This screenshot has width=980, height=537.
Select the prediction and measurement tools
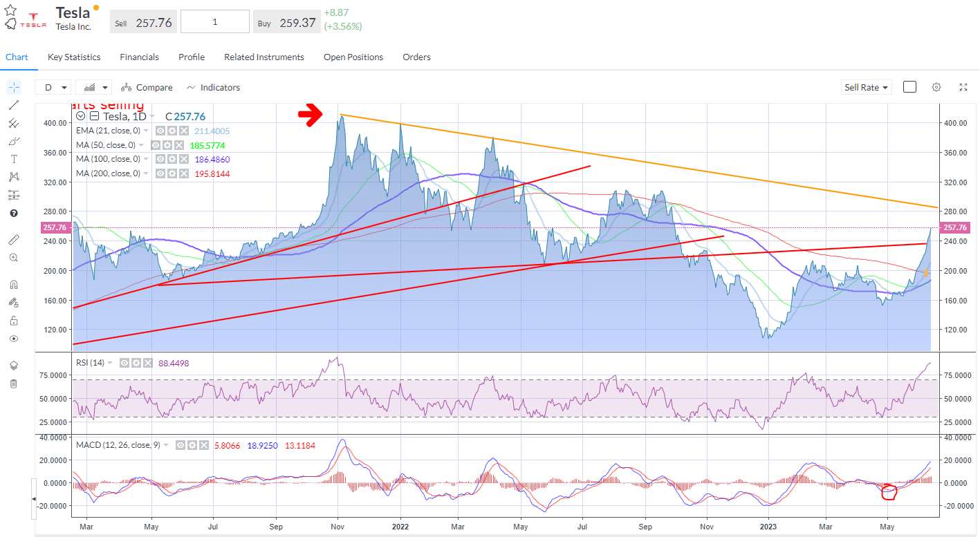[14, 195]
